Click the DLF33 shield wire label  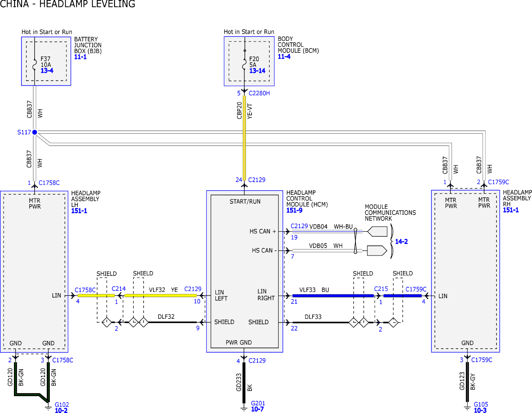pyautogui.click(x=313, y=317)
